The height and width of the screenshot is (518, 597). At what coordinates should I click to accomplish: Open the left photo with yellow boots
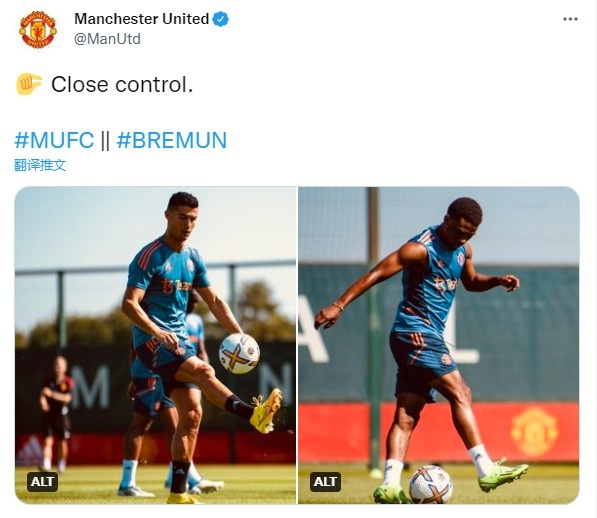point(155,345)
